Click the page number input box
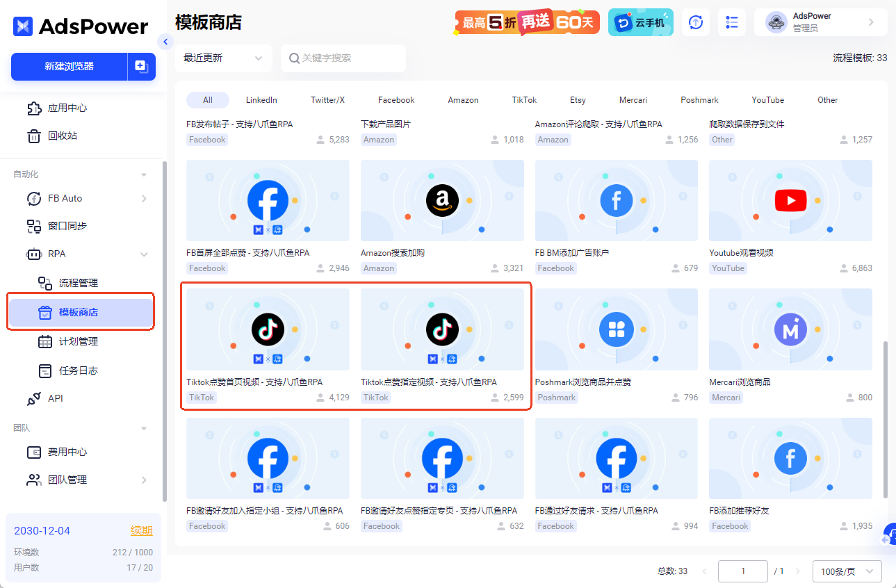Image resolution: width=896 pixels, height=588 pixels. point(743,571)
